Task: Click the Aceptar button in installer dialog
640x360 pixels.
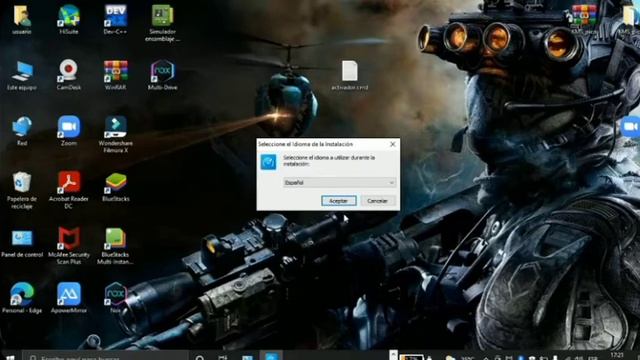Action: pos(338,201)
